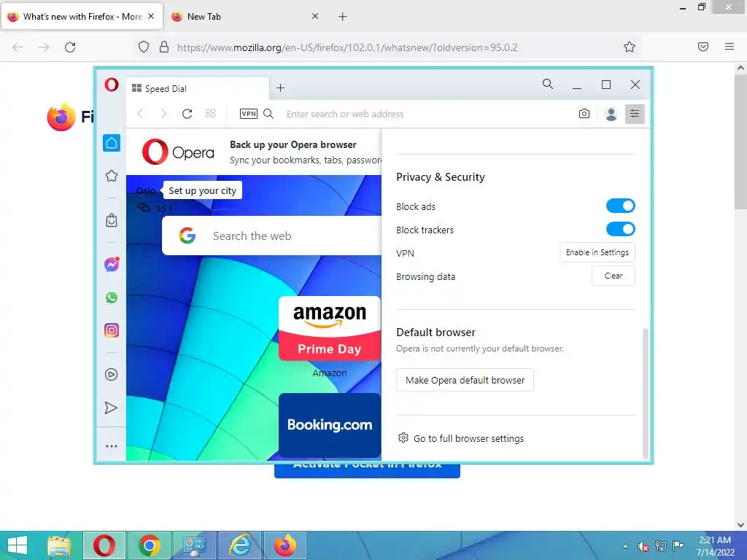Click Opera forward arrow
The height and width of the screenshot is (560, 747).
point(163,114)
